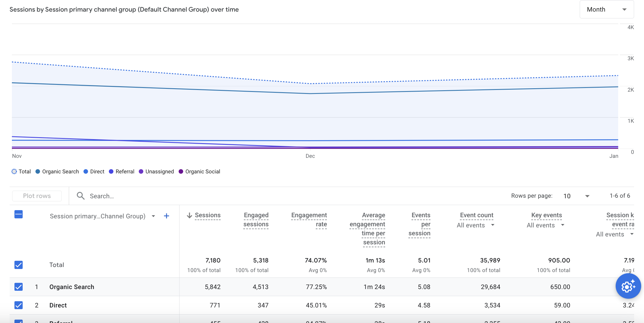The width and height of the screenshot is (644, 323).
Task: Select the Direct row label
Action: tap(58, 305)
